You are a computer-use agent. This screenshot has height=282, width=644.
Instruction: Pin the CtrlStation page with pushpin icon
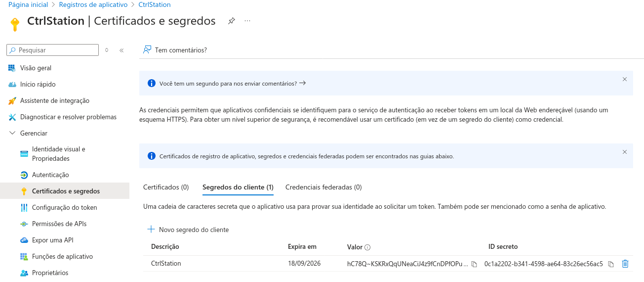pos(231,21)
